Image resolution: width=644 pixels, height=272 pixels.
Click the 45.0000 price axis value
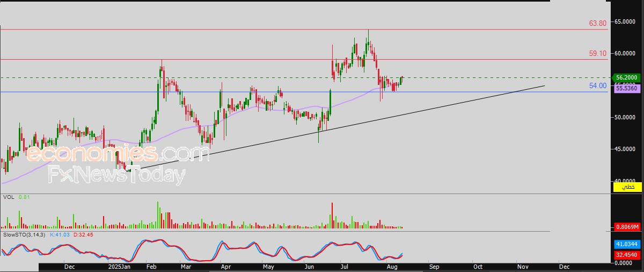point(627,149)
